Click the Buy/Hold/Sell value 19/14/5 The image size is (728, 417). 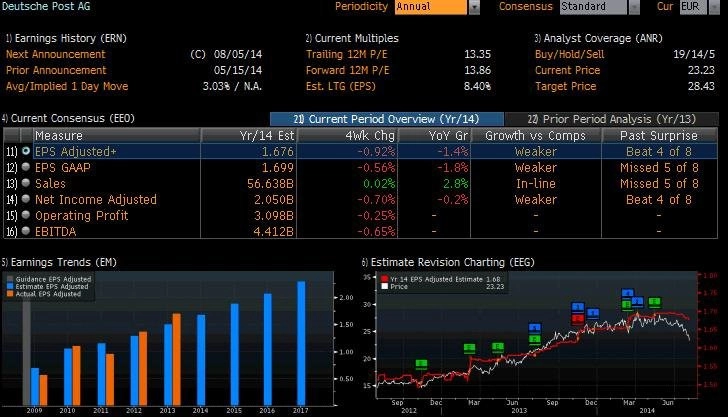(x=694, y=54)
